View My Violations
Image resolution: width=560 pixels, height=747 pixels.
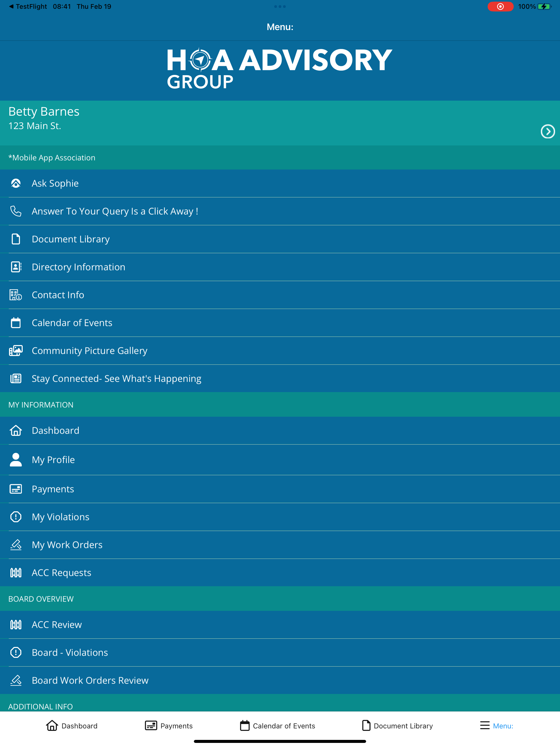point(280,517)
